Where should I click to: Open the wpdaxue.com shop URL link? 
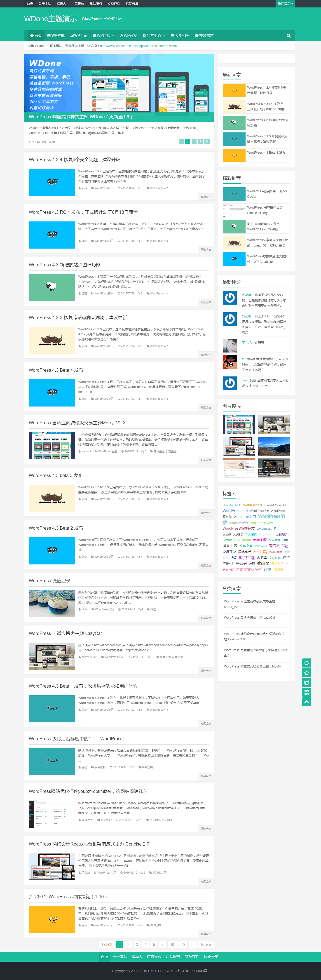coord(139,46)
